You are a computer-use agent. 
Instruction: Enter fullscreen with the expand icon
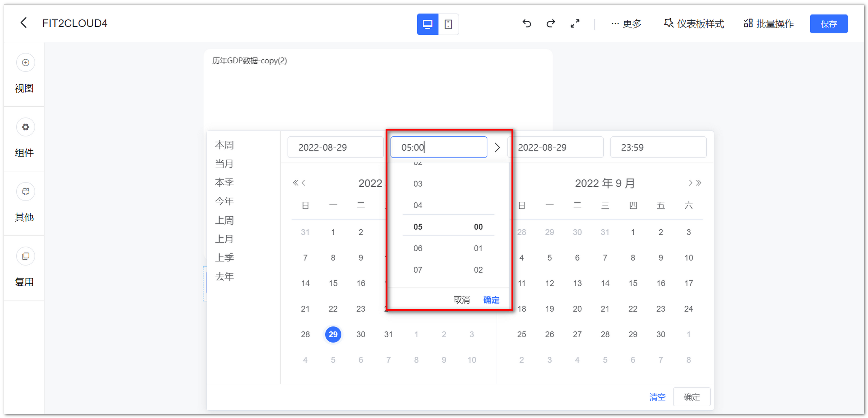575,23
